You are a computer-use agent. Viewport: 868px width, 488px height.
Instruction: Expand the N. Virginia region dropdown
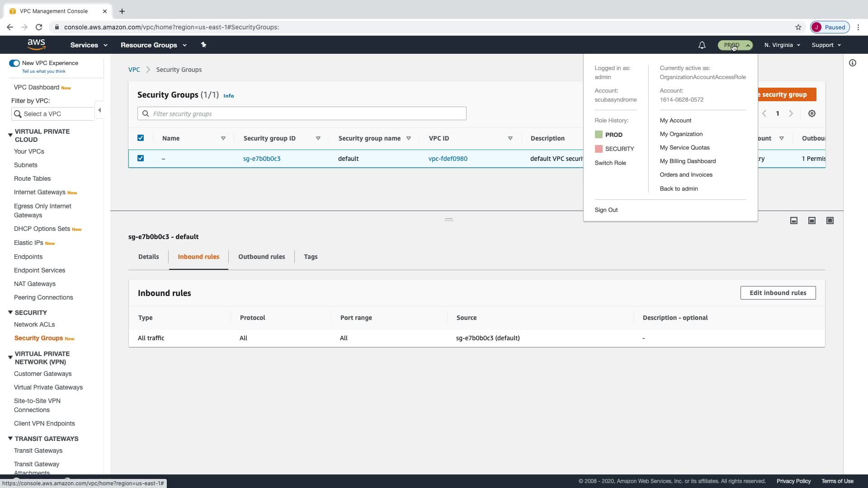[782, 45]
